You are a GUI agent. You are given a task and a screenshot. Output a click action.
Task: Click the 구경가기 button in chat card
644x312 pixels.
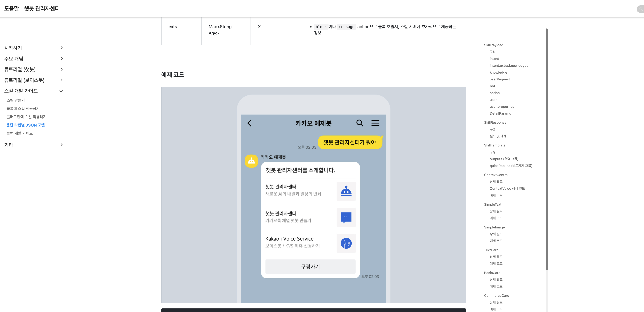coord(310,266)
